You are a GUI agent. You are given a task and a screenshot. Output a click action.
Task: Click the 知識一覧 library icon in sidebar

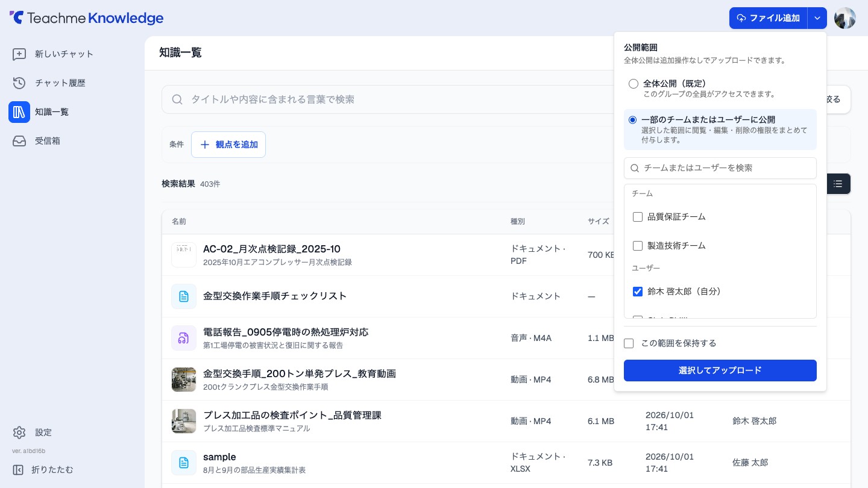click(x=19, y=112)
